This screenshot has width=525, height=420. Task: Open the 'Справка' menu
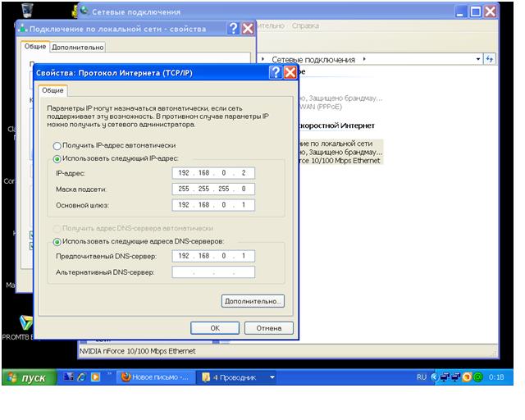click(305, 25)
